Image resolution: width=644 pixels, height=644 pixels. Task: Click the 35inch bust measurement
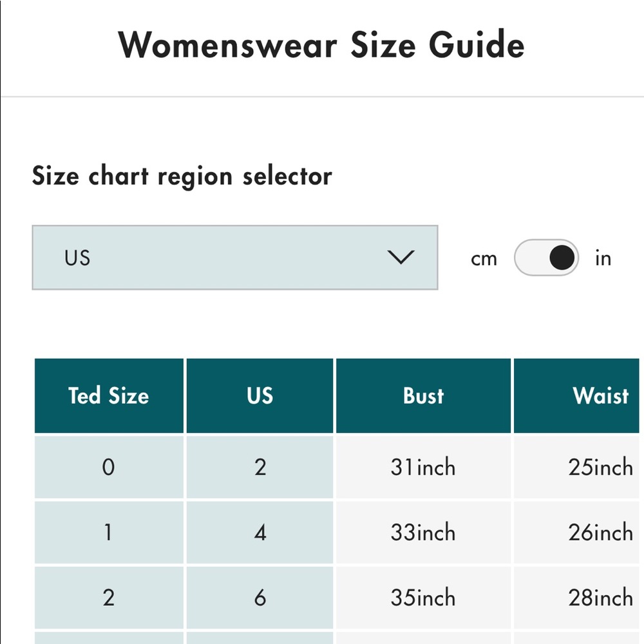pos(423,598)
